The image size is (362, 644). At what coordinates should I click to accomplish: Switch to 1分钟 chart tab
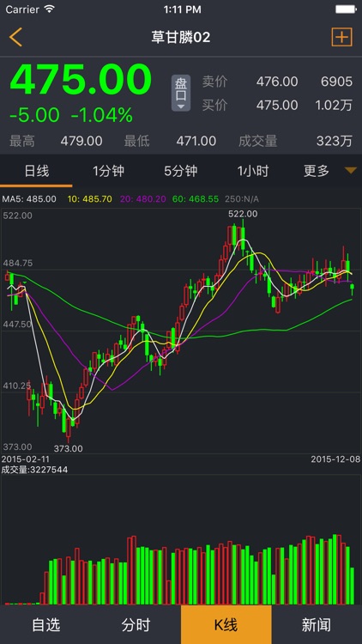pyautogui.click(x=108, y=171)
